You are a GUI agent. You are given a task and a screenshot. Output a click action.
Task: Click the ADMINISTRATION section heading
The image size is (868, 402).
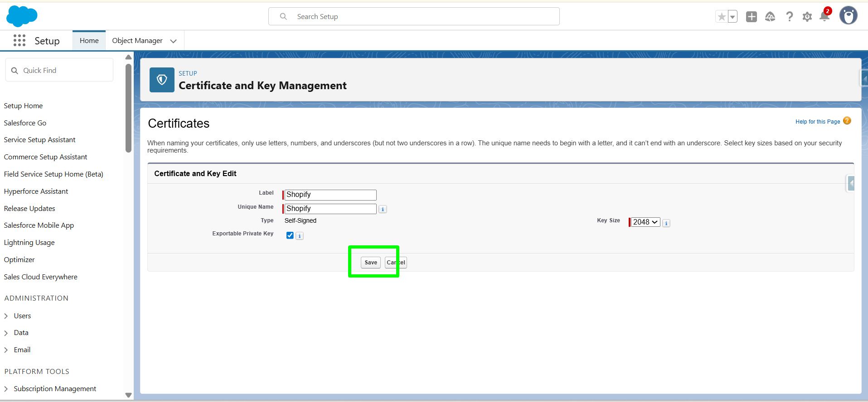click(x=36, y=298)
